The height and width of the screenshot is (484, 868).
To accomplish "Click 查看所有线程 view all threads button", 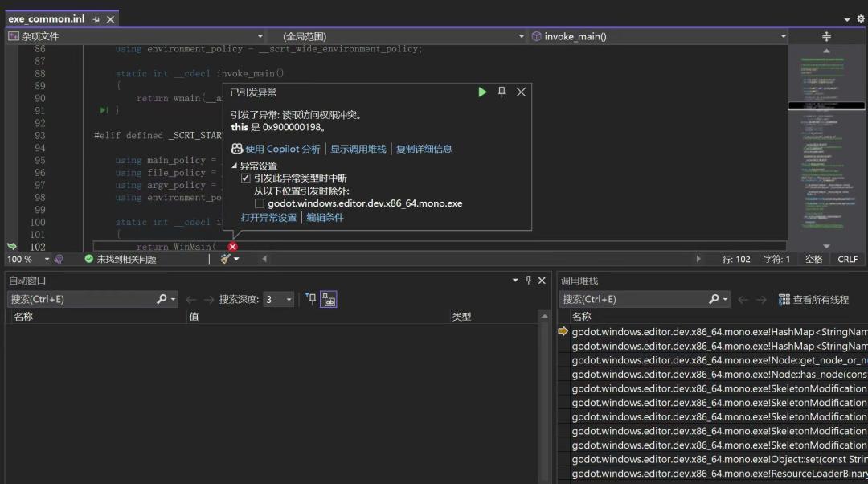I will [813, 300].
